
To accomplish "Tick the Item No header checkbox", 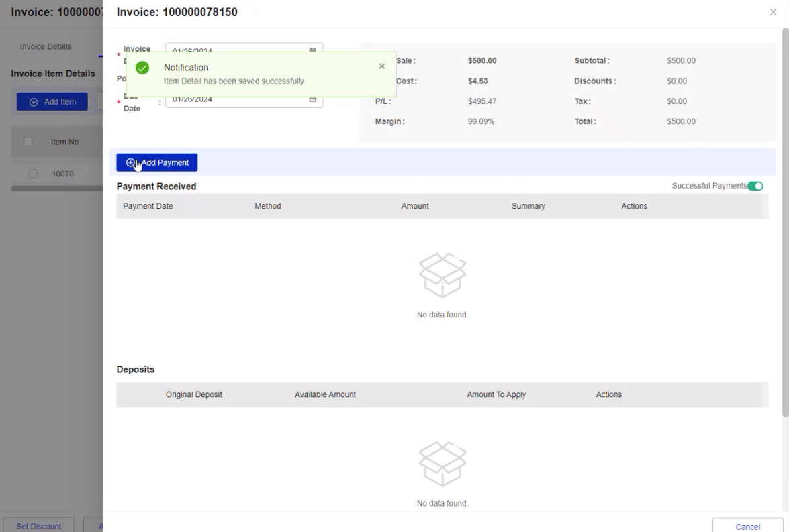I will [28, 142].
